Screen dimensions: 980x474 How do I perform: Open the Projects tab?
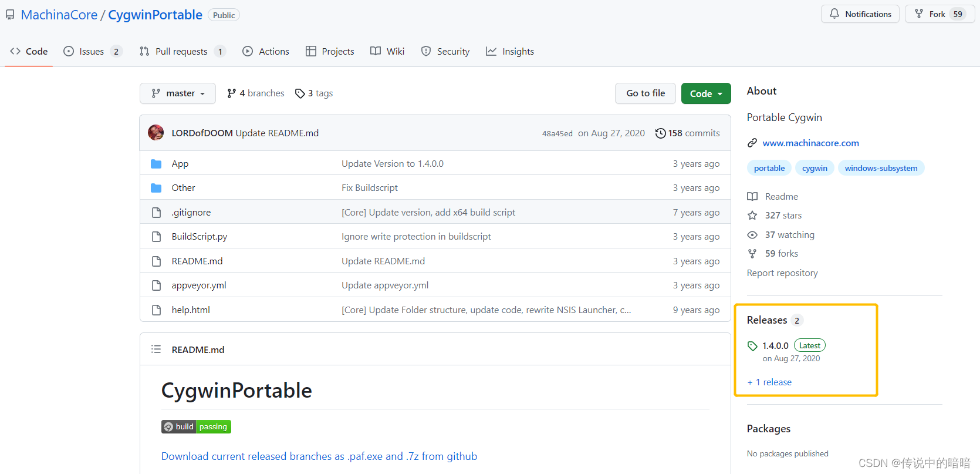tap(330, 52)
